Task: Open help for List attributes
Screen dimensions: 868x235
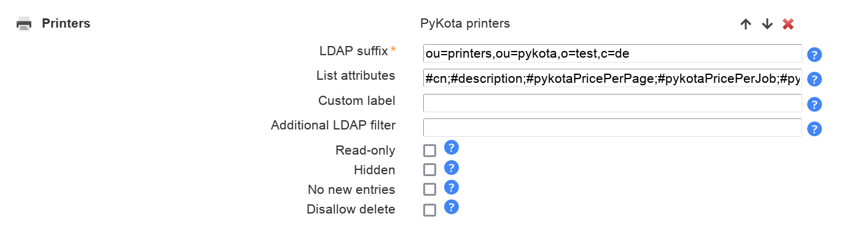Action: click(815, 79)
